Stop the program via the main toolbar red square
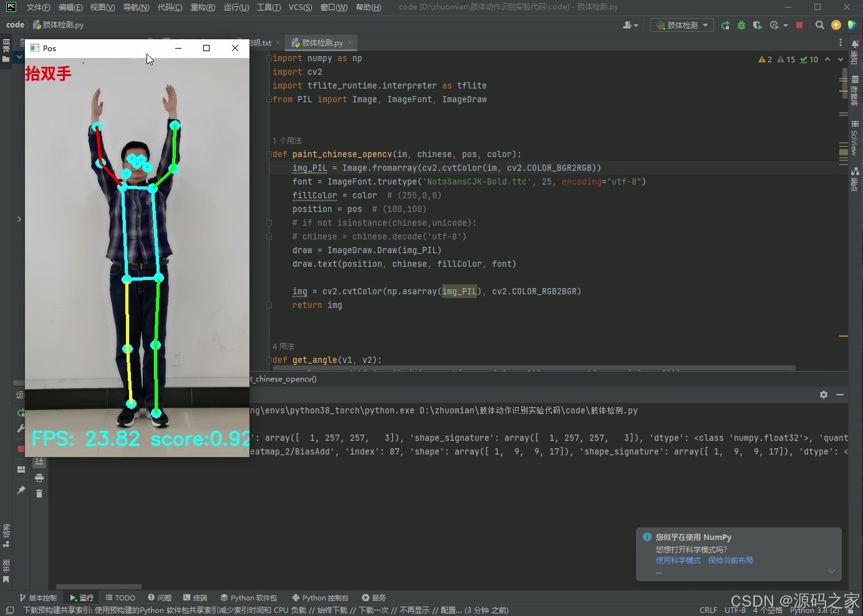The width and height of the screenshot is (863, 616). click(799, 25)
